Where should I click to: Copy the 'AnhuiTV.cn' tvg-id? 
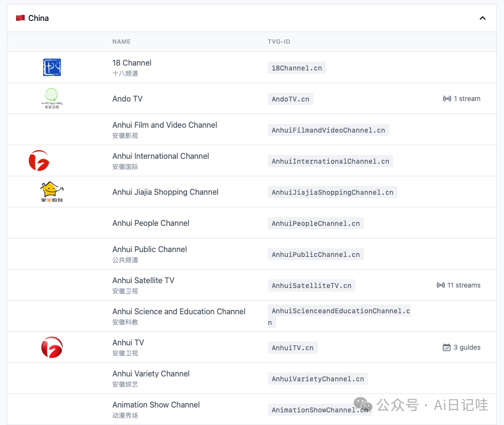pos(293,348)
